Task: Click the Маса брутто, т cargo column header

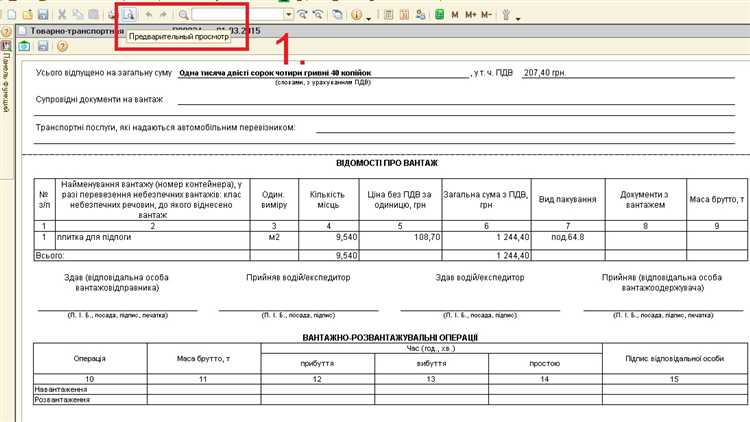Action: coord(717,199)
